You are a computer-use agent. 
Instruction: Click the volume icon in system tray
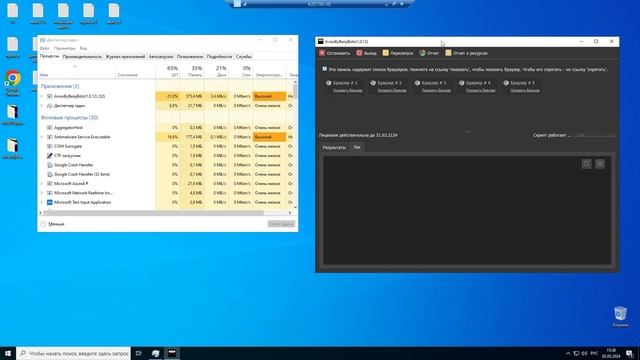click(584, 353)
